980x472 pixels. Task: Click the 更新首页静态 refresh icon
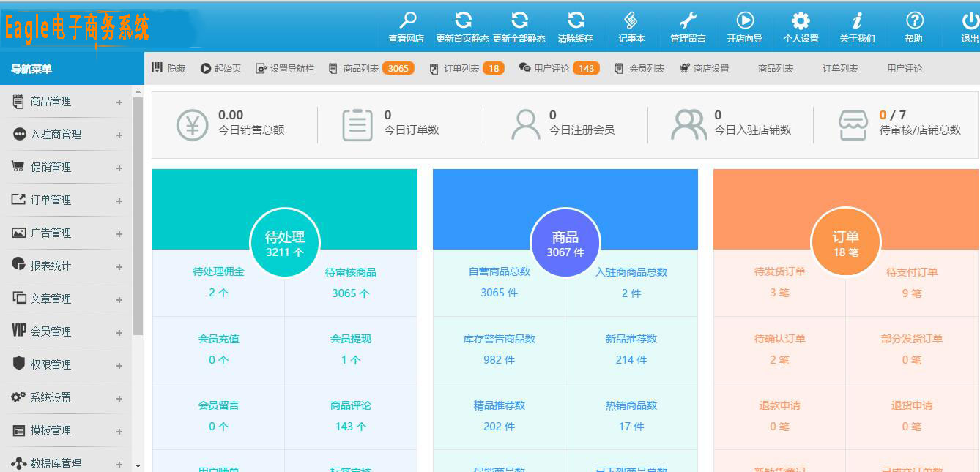[464, 20]
